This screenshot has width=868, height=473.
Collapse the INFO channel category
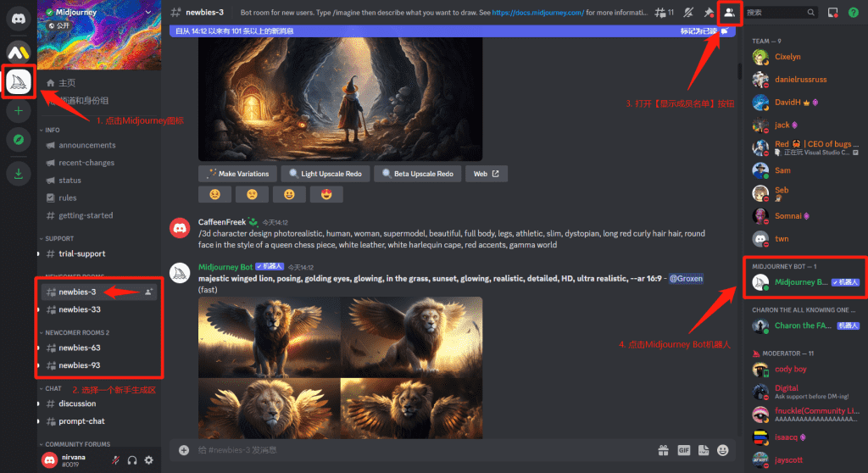pyautogui.click(x=53, y=131)
